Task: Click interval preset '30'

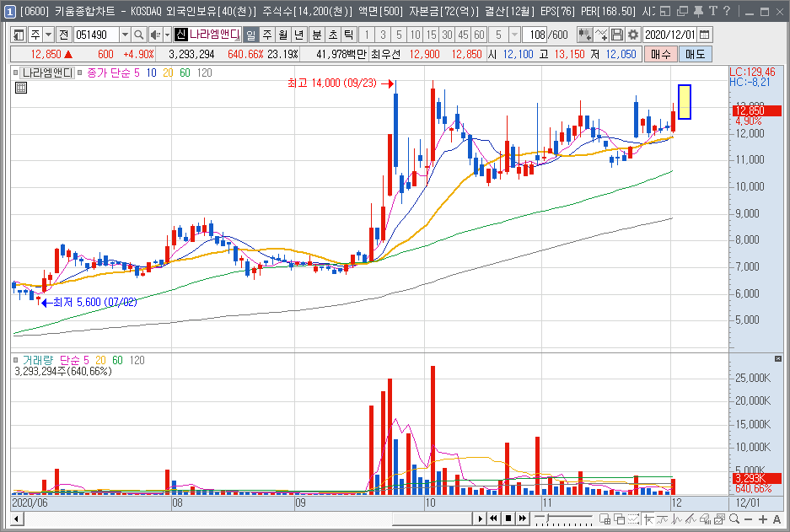Action: point(448,35)
